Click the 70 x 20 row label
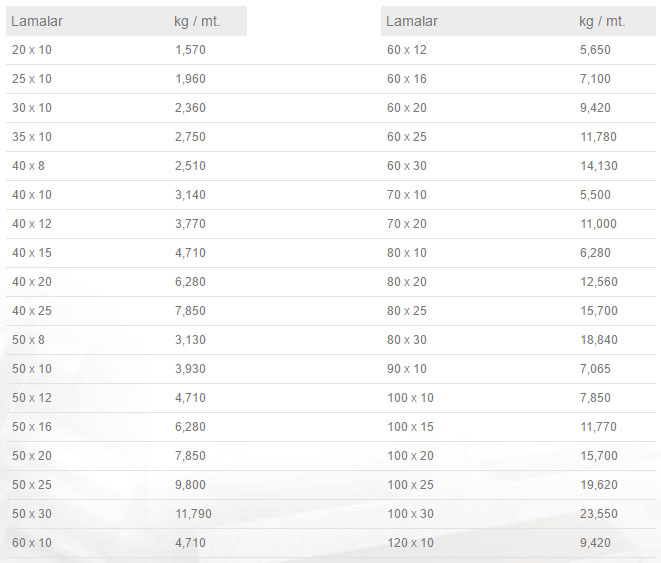This screenshot has width=661, height=563. click(407, 224)
